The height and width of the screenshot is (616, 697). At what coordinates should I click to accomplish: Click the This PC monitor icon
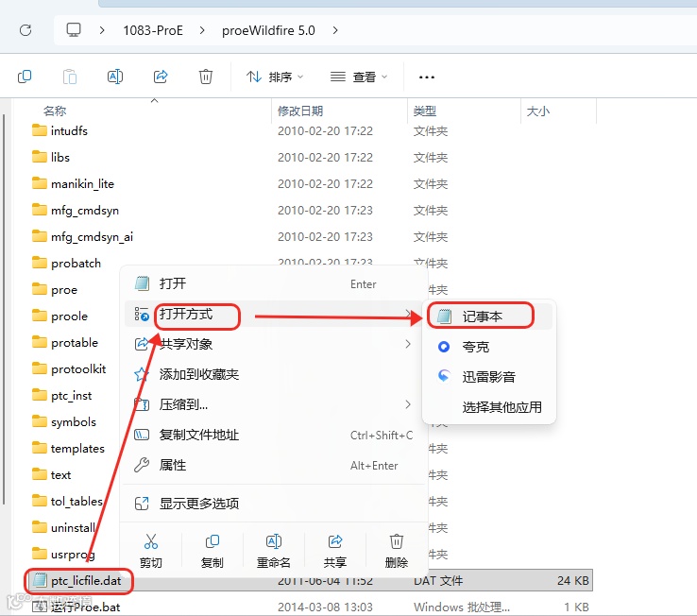pos(74,30)
